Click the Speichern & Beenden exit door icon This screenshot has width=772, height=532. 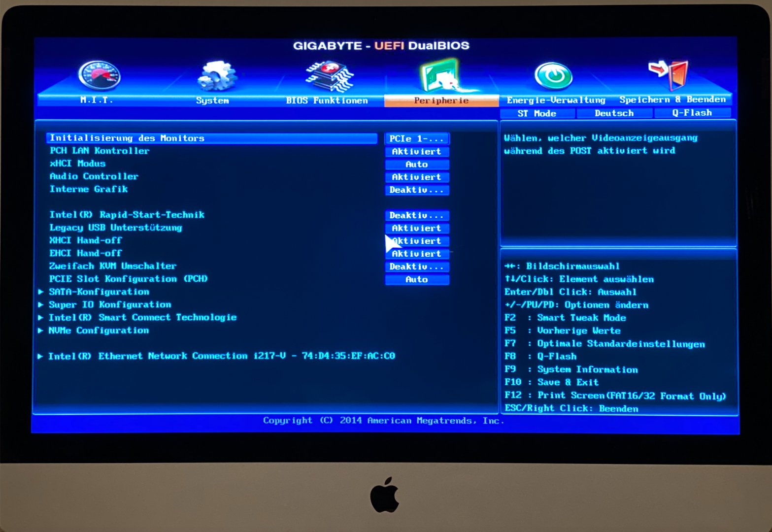(x=668, y=75)
